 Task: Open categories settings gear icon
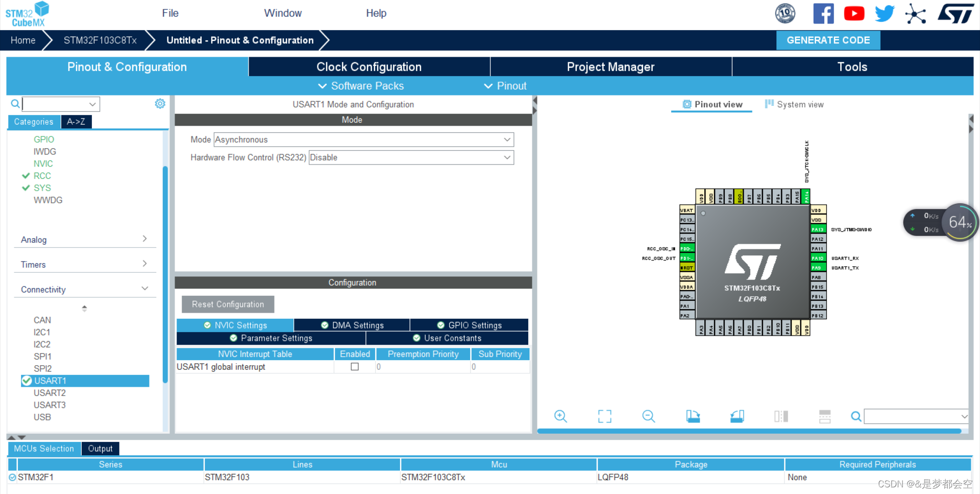coord(160,104)
